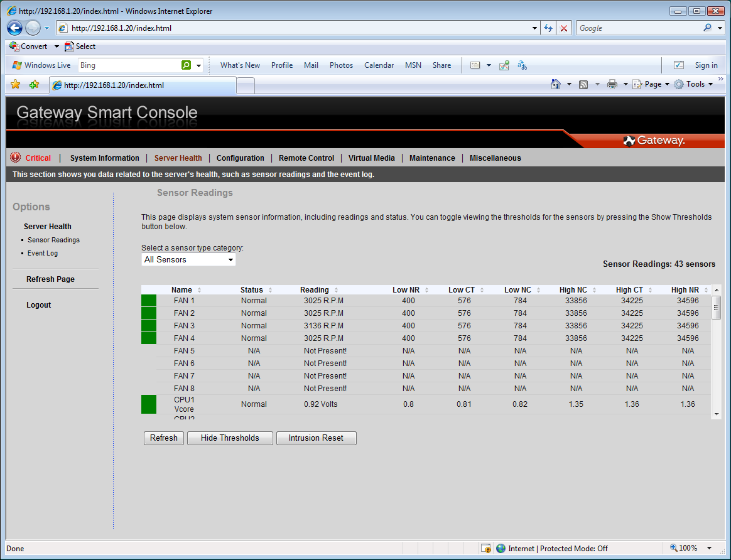Open the address bar history dropdown arrow
Image resolution: width=731 pixels, height=560 pixels.
click(x=534, y=28)
